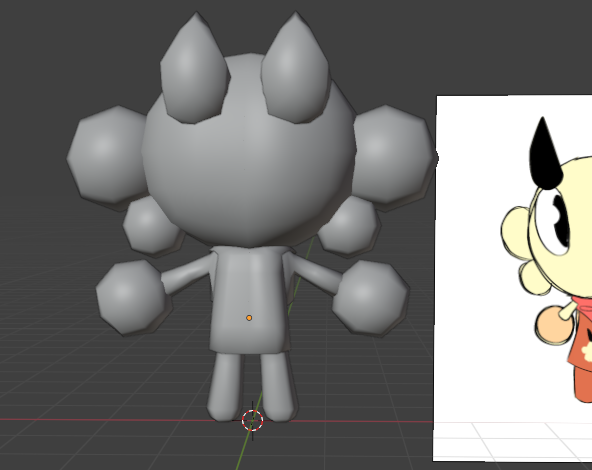Select the character reference image plane
The image size is (592, 470).
coord(512,278)
